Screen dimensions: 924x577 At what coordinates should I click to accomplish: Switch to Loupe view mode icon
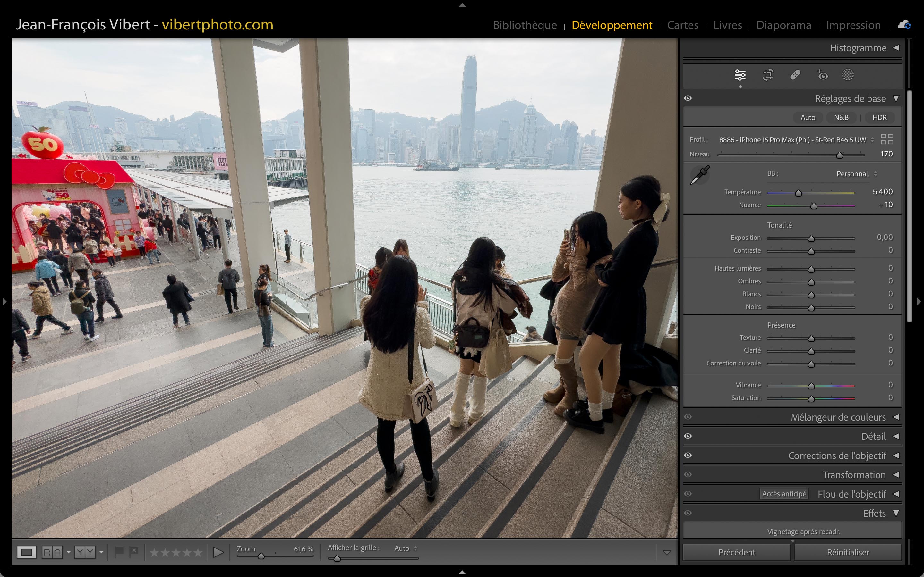click(x=26, y=552)
